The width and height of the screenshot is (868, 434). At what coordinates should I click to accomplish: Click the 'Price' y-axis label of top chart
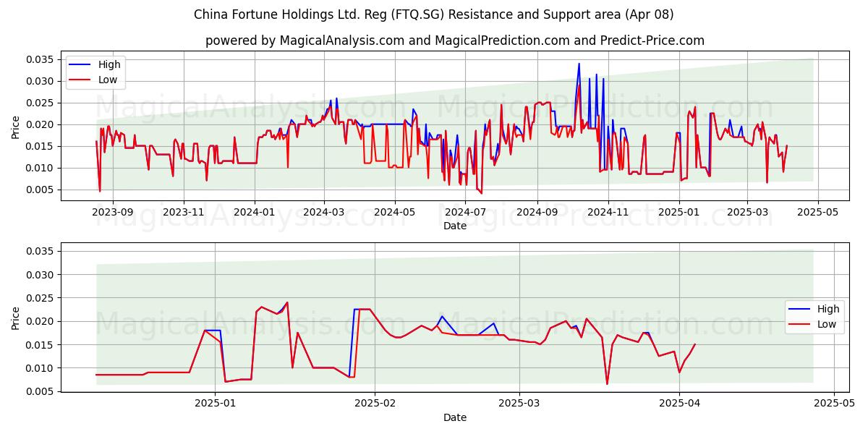pyautogui.click(x=16, y=127)
